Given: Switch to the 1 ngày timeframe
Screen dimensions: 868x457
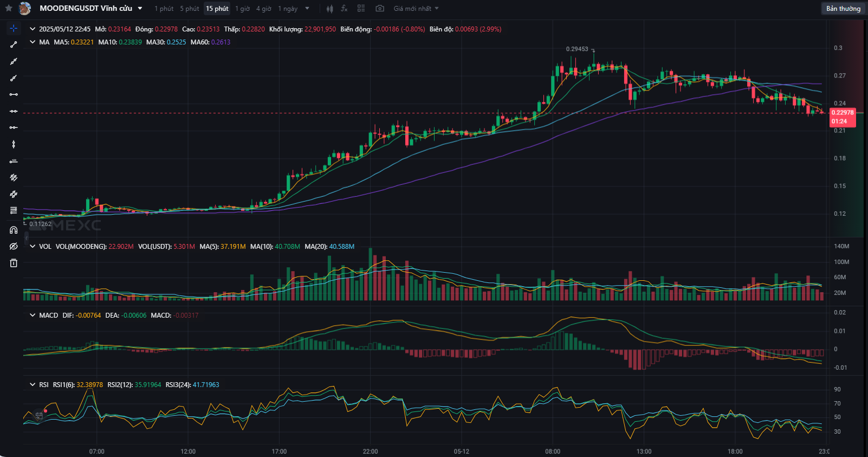Looking at the screenshot, I should click(288, 9).
